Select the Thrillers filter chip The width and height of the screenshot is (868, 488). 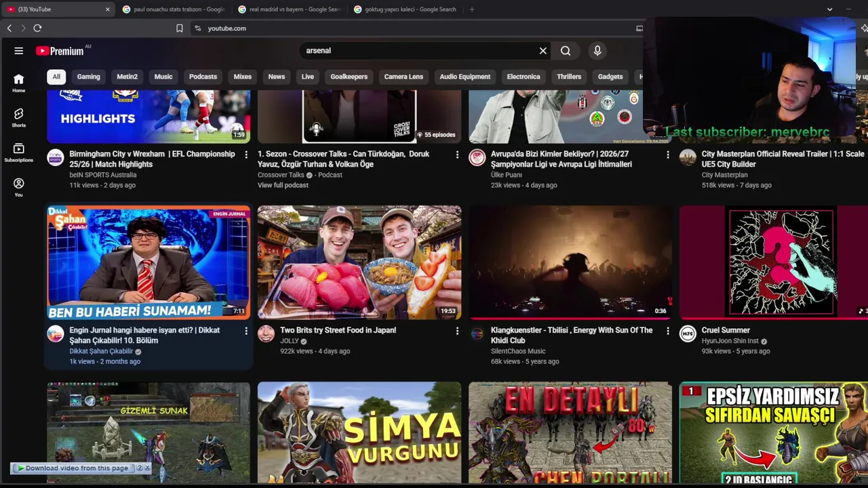(569, 77)
